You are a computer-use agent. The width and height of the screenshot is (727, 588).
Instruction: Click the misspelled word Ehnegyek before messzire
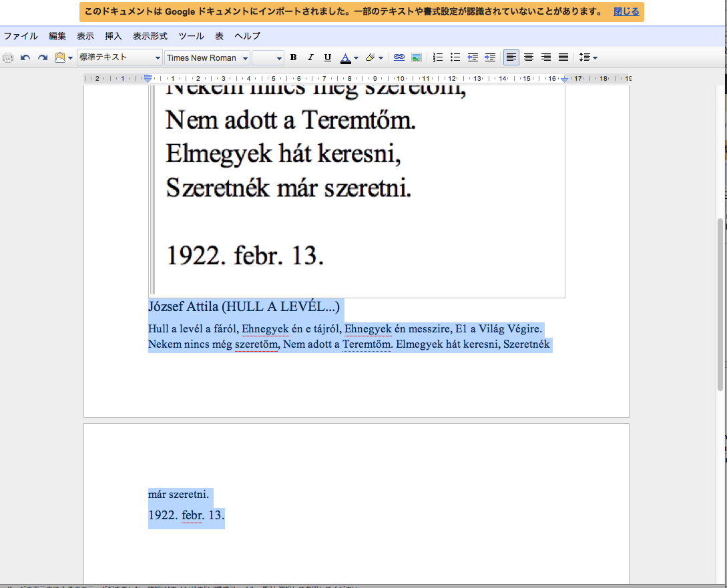pos(368,329)
